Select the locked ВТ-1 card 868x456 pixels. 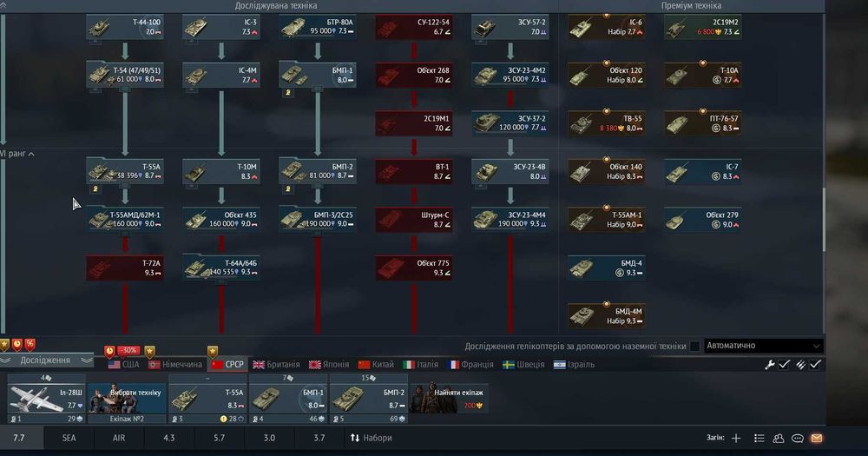click(414, 171)
